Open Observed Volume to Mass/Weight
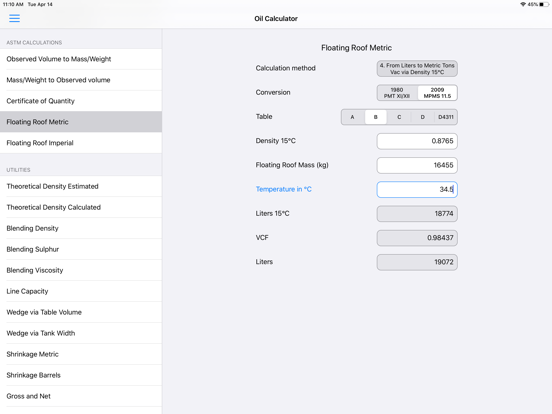 point(81,59)
